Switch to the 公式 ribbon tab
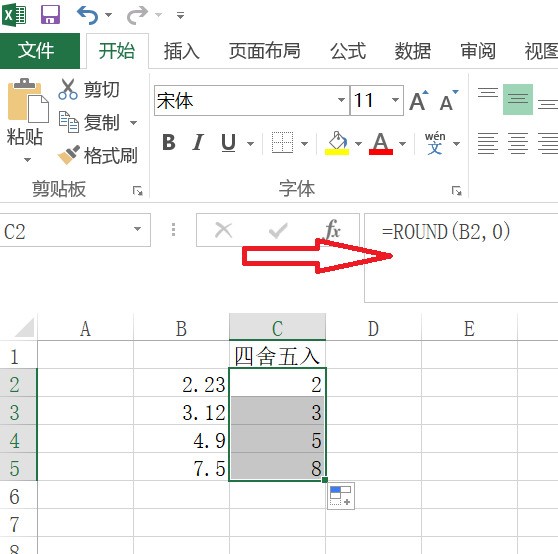The image size is (558, 554). [348, 51]
